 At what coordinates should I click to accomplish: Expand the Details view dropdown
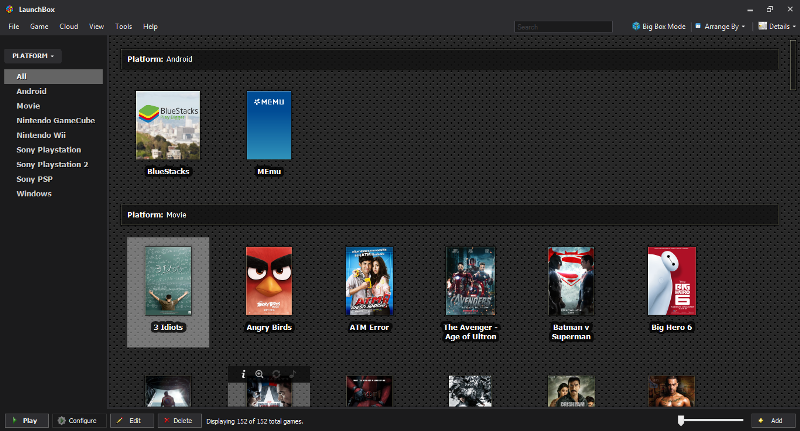point(777,27)
